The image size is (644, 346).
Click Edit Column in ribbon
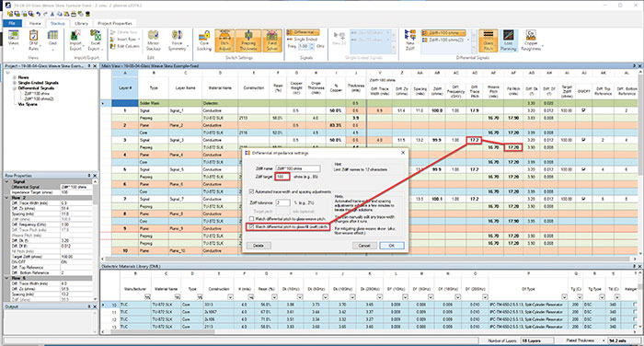point(125,46)
